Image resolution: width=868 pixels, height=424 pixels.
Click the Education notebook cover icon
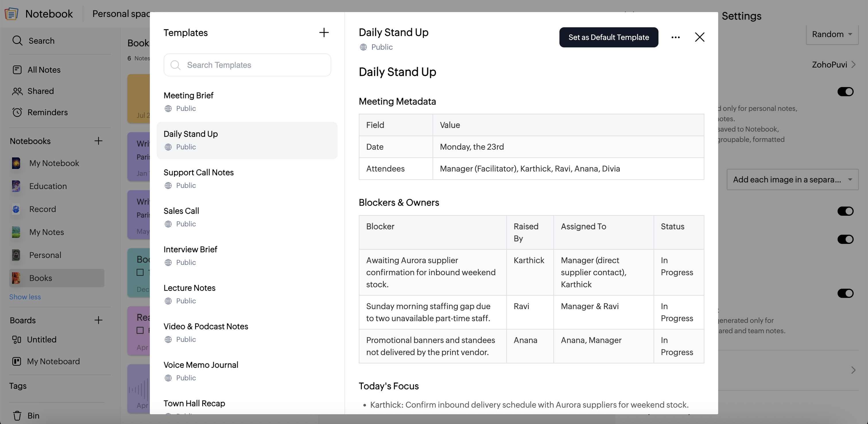point(16,186)
